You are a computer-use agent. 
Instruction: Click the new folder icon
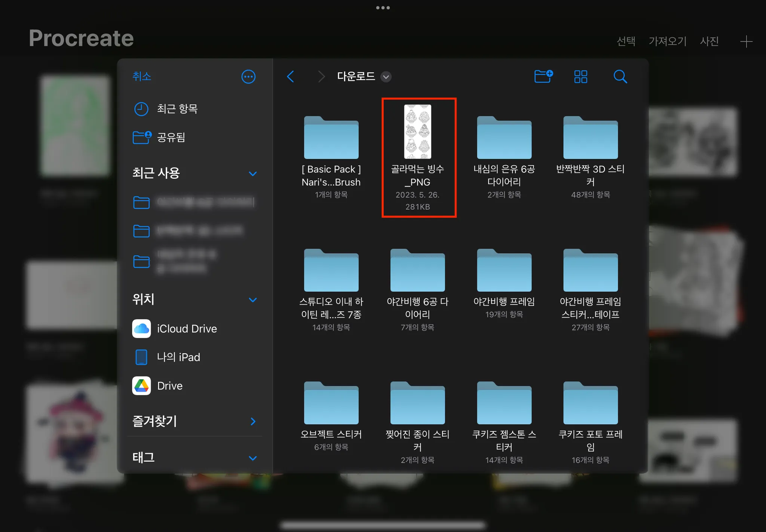click(543, 76)
